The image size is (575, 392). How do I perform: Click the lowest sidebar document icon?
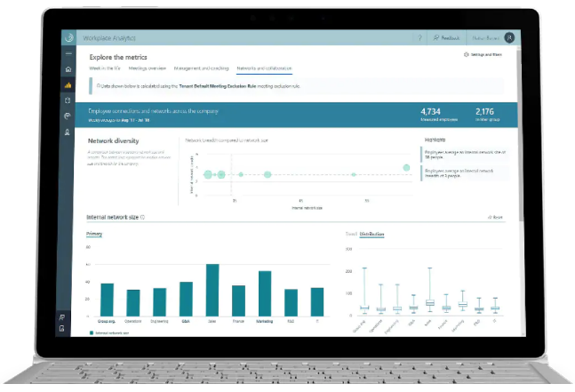tap(62, 328)
